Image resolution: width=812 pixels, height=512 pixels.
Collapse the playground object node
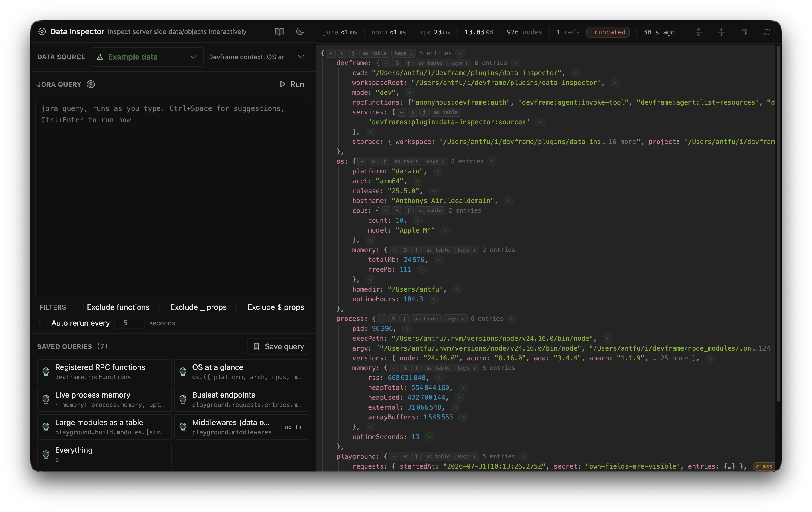394,457
